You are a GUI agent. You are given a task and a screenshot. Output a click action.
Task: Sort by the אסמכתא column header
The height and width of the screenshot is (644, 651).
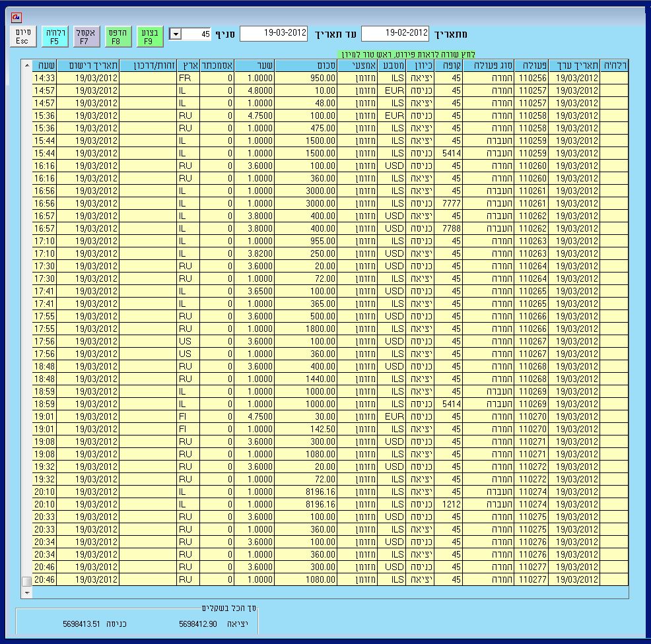tap(217, 65)
